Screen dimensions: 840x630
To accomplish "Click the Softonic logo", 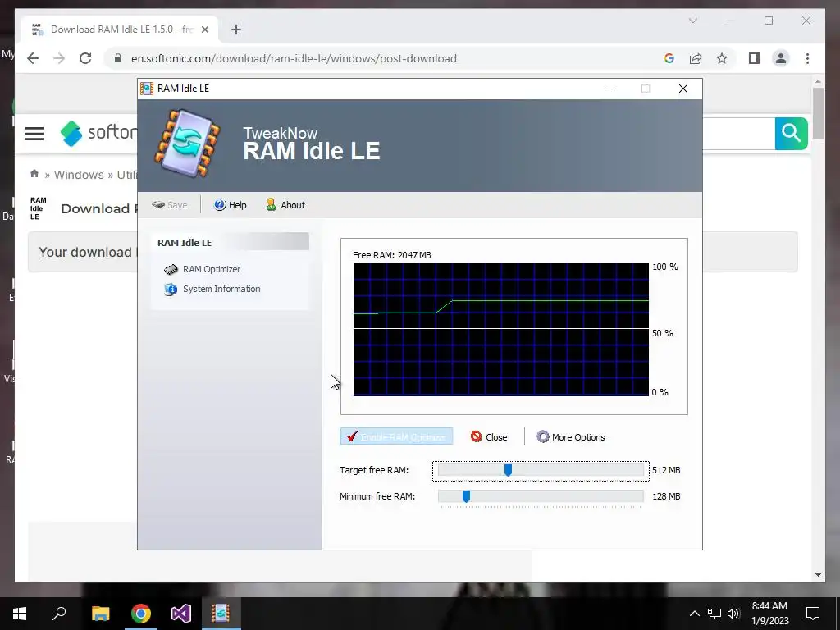I will [x=98, y=133].
